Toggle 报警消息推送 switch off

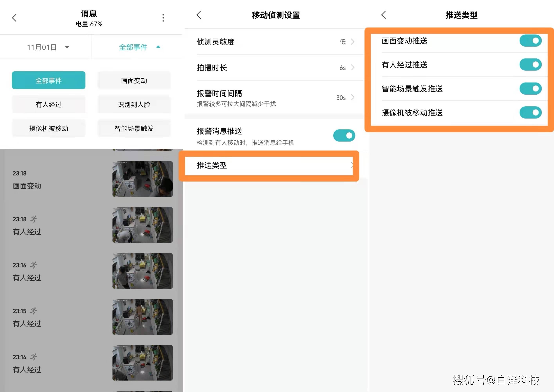click(344, 136)
